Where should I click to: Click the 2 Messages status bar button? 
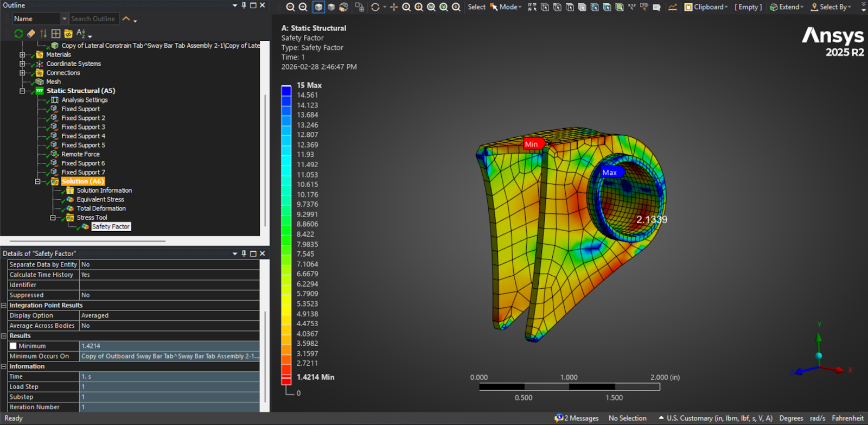577,418
